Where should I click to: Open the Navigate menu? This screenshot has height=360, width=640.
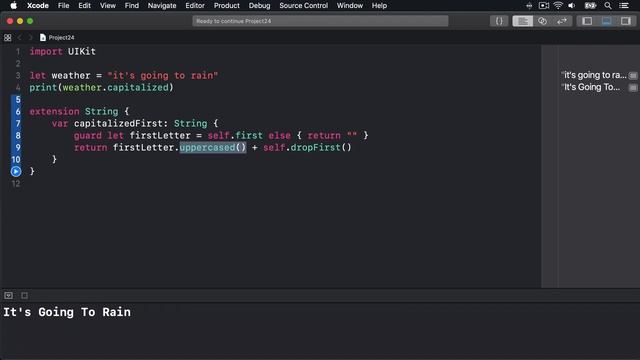click(x=162, y=6)
